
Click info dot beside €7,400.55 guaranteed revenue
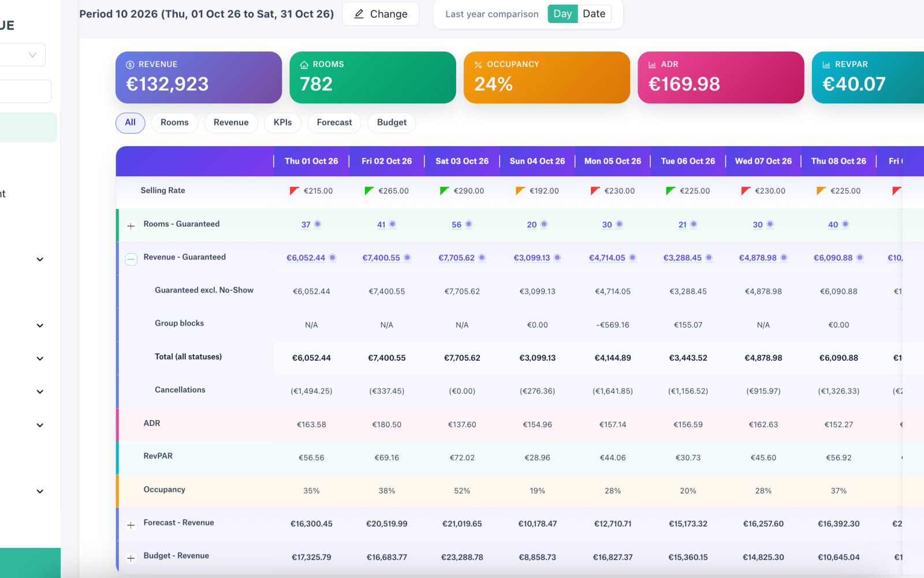[x=407, y=258]
